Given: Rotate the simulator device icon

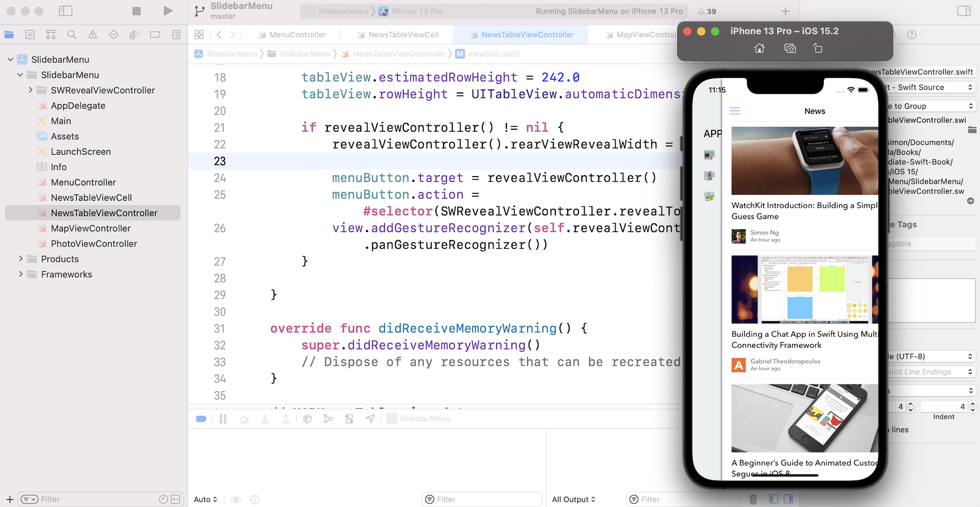Looking at the screenshot, I should pos(818,49).
